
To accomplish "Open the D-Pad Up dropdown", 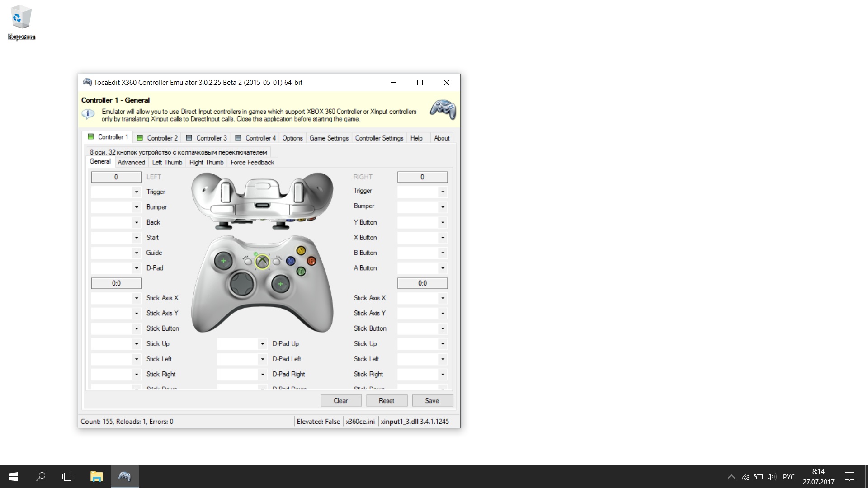I will pos(262,344).
